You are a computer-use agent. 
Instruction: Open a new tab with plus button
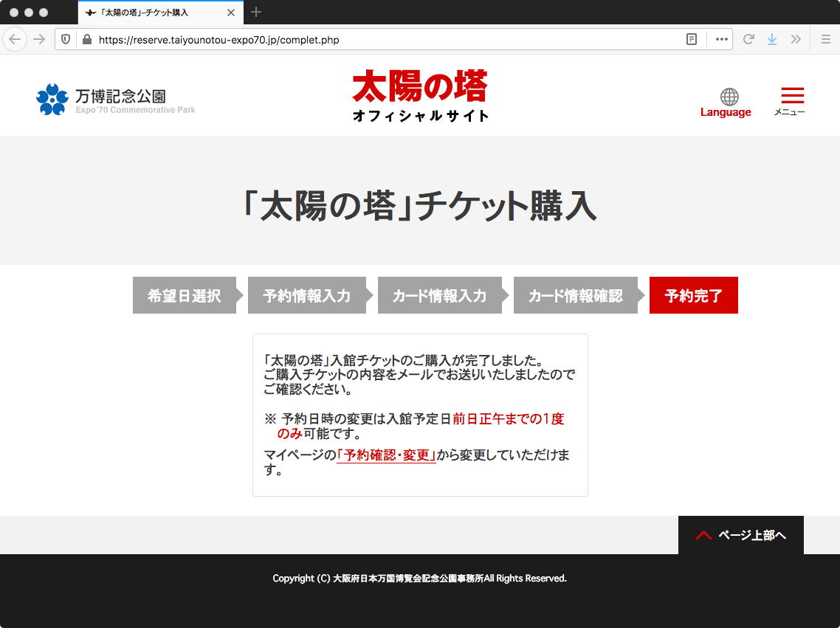(x=256, y=12)
